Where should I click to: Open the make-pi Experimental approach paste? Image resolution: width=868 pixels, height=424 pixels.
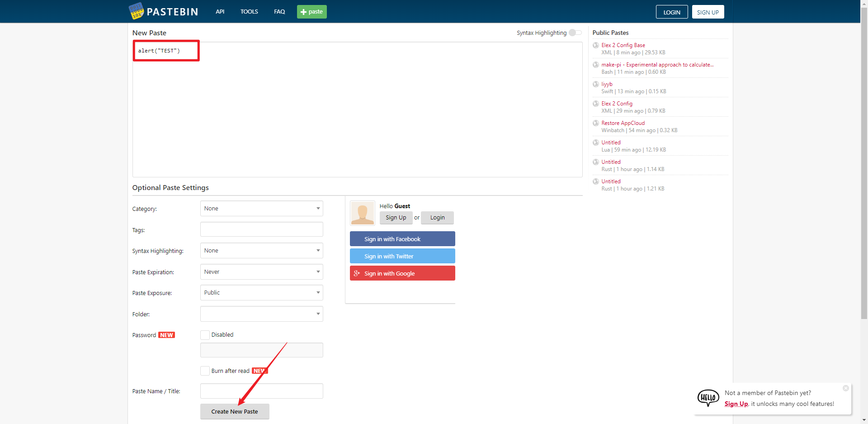657,65
